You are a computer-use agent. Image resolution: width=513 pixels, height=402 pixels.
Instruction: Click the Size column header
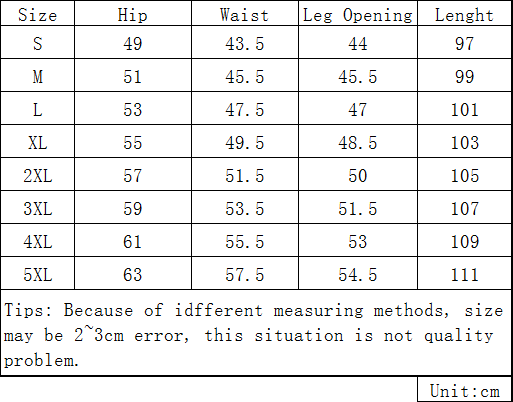click(37, 15)
